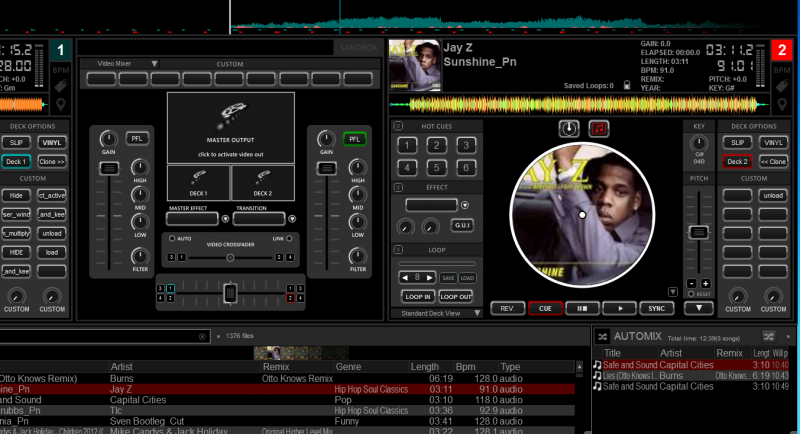This screenshot has width=800, height=434.
Task: Click the REV. button on deck 2
Action: click(x=508, y=309)
